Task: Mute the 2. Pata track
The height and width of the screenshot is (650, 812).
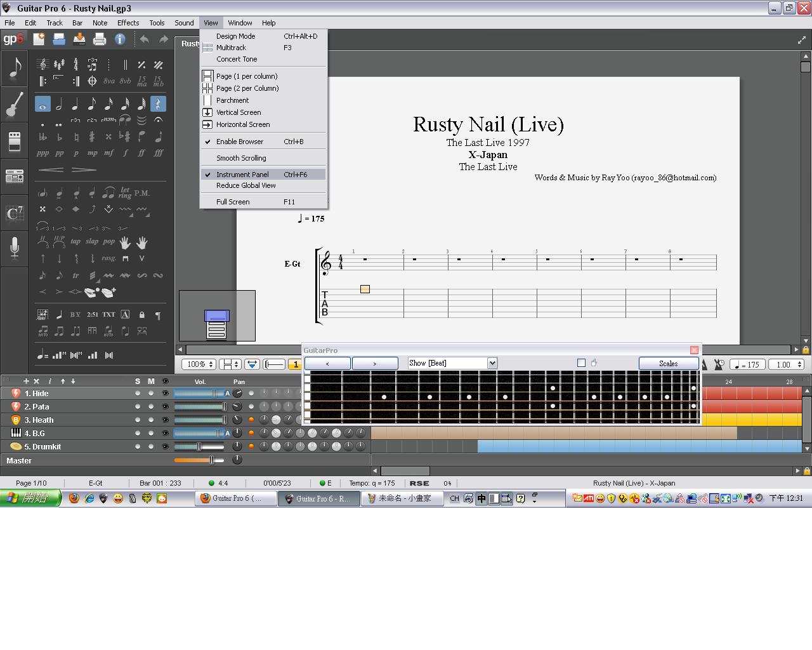Action: (151, 407)
